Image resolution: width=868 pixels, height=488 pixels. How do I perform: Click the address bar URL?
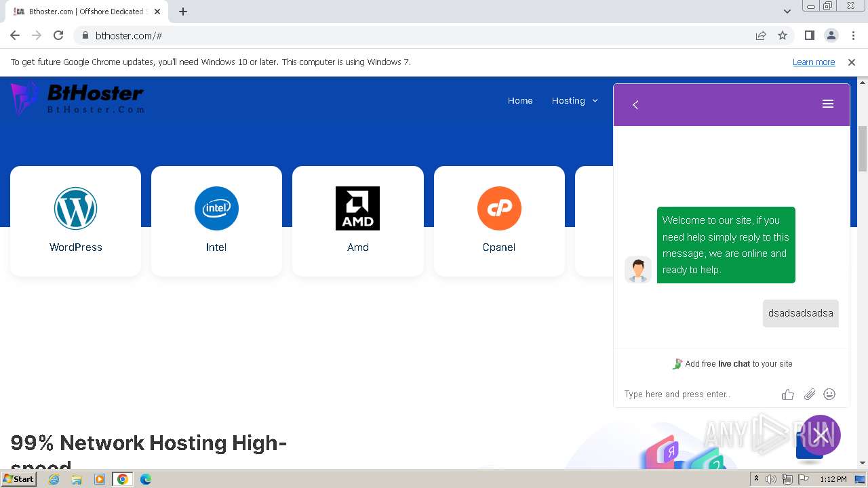point(129,35)
